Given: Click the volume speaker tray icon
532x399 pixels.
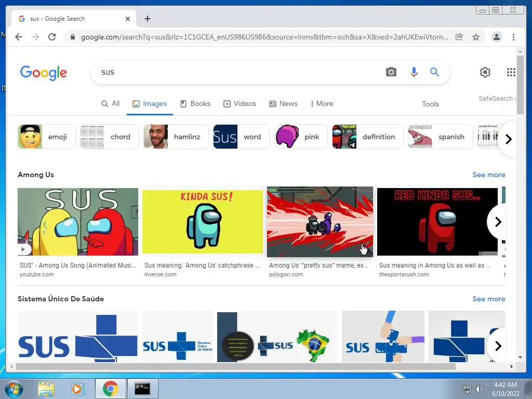Looking at the screenshot, I should click(480, 389).
